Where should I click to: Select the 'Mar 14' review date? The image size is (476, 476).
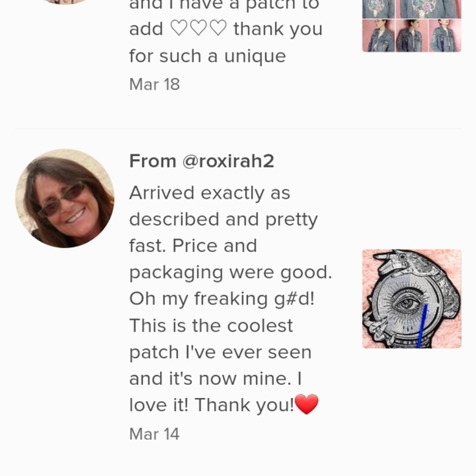pos(154,434)
